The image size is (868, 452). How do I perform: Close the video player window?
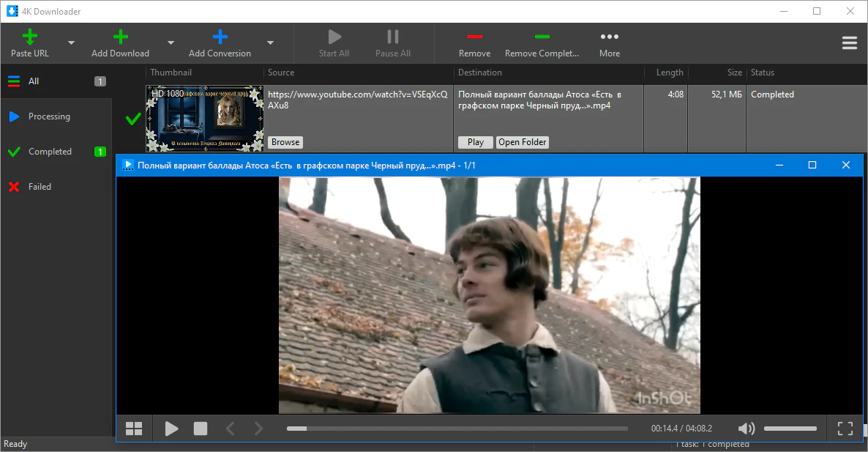pyautogui.click(x=845, y=165)
